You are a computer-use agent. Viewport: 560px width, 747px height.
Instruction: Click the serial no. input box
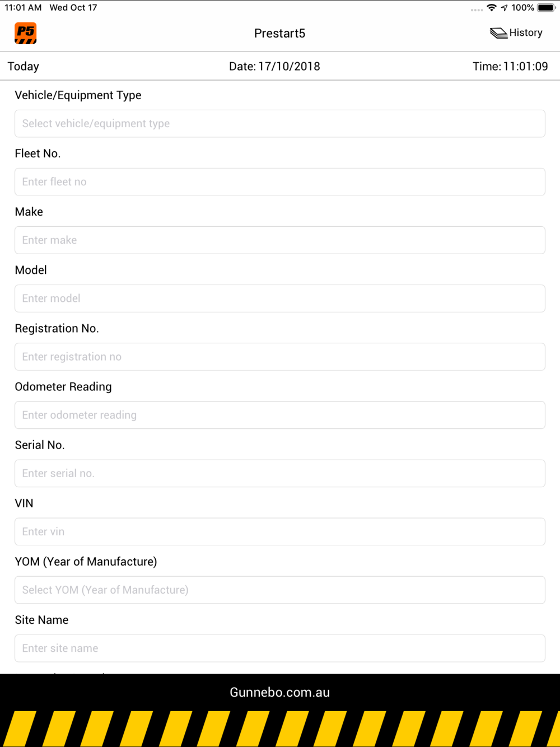coord(280,473)
